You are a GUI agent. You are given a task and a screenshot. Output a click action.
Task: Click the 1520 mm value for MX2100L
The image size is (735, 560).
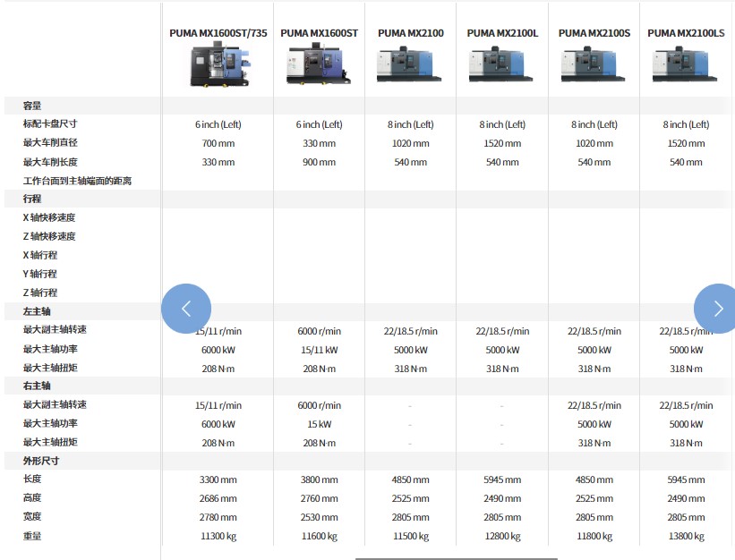pyautogui.click(x=502, y=143)
